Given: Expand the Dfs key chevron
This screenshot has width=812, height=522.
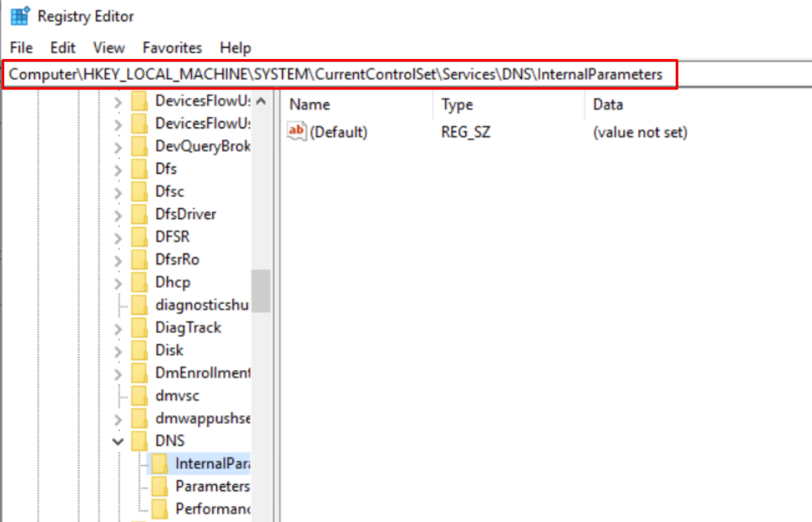Looking at the screenshot, I should click(118, 170).
